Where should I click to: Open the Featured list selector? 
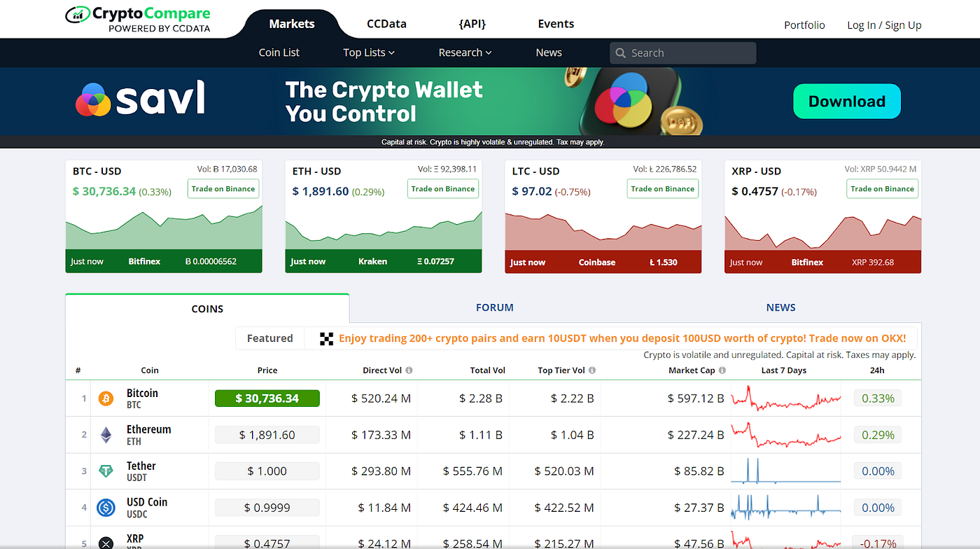tap(269, 338)
